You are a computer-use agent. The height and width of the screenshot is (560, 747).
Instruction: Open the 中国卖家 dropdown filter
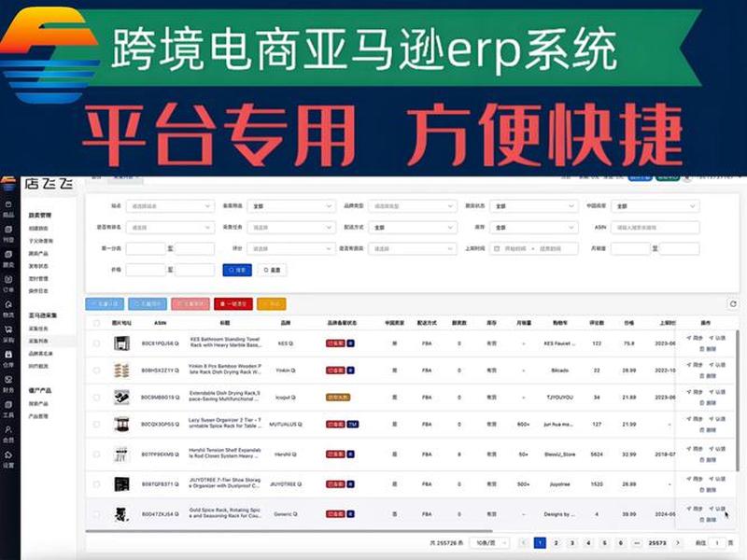[655, 206]
